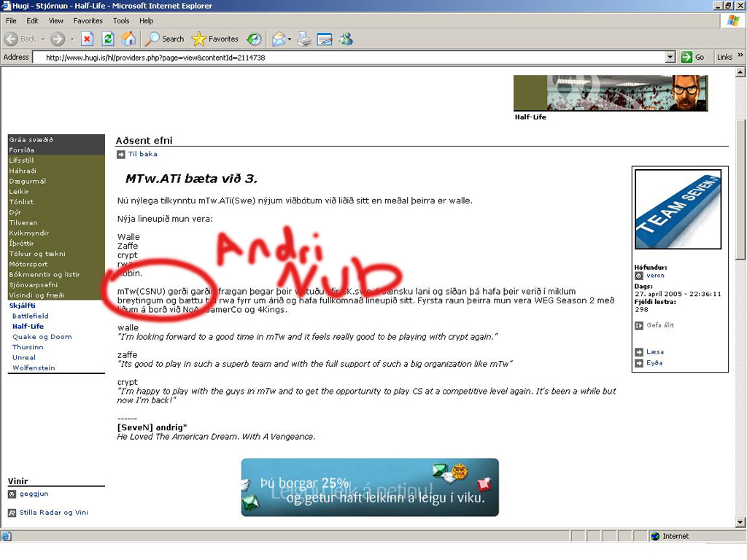Click the Til baka arrow icon
747x560 pixels.
pos(120,155)
